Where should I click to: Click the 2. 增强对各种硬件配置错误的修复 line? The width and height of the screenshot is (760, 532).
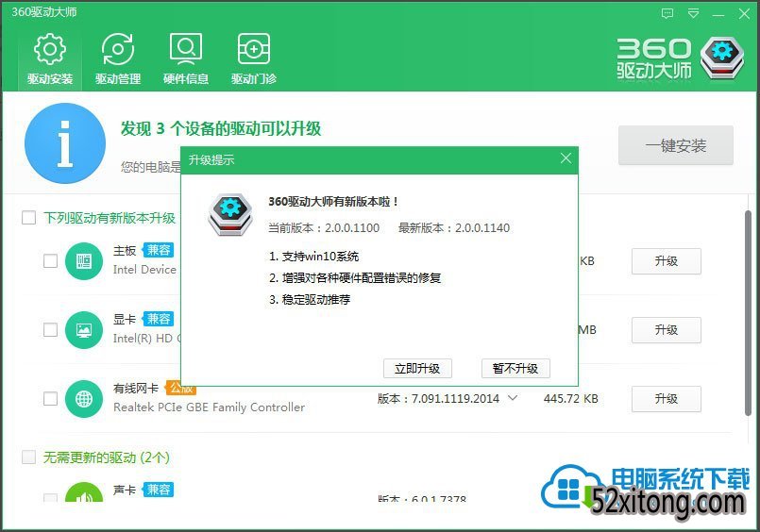pyautogui.click(x=355, y=278)
